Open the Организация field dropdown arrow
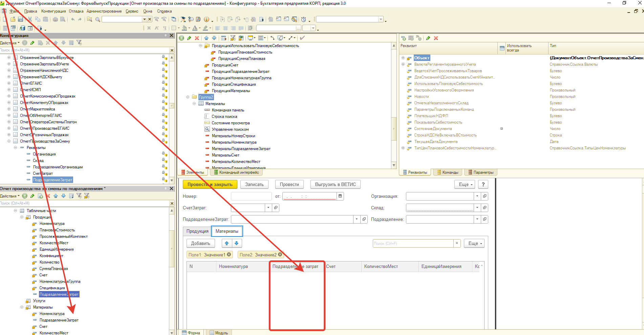This screenshot has width=644, height=335. [477, 196]
